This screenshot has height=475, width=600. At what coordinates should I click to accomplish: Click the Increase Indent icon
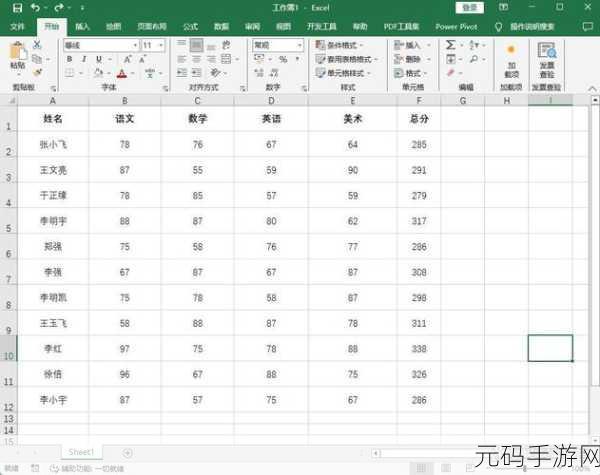(x=196, y=73)
